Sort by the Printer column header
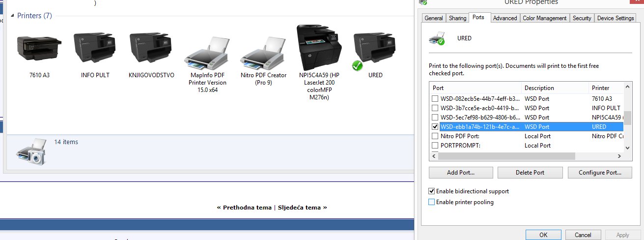Screen dimensions: 644x240 [x=606, y=88]
